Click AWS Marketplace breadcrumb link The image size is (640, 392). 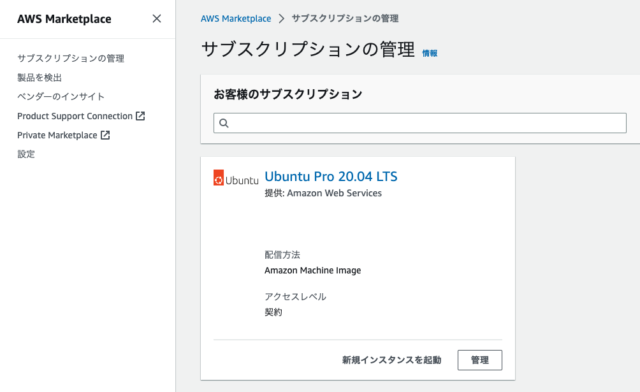coord(236,19)
